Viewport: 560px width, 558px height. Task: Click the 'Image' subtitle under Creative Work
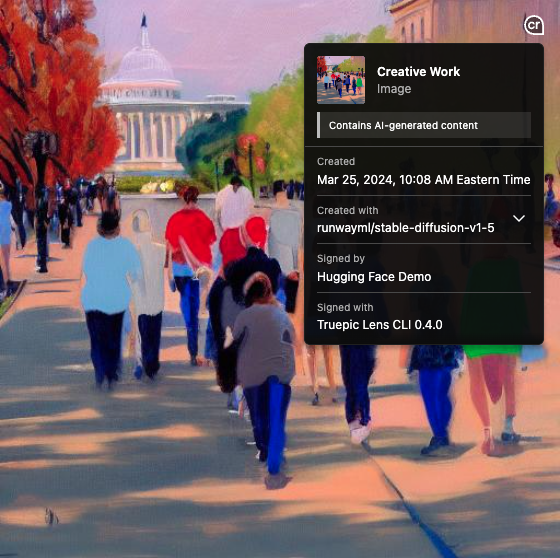[x=394, y=89]
